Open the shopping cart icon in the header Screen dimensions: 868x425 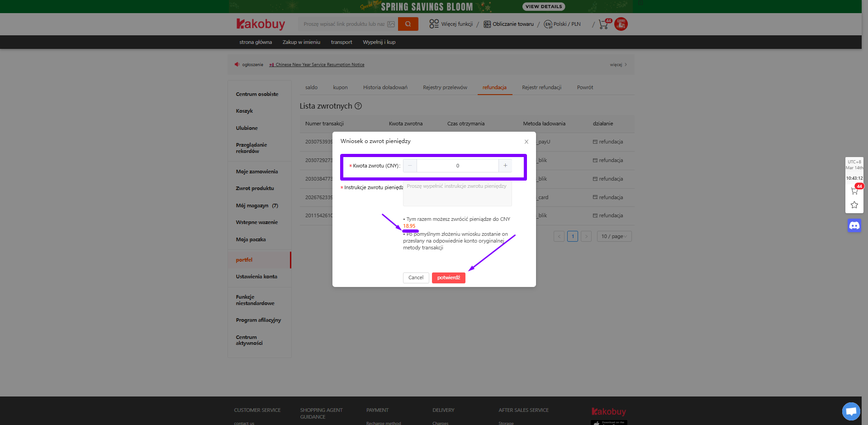[x=602, y=24]
